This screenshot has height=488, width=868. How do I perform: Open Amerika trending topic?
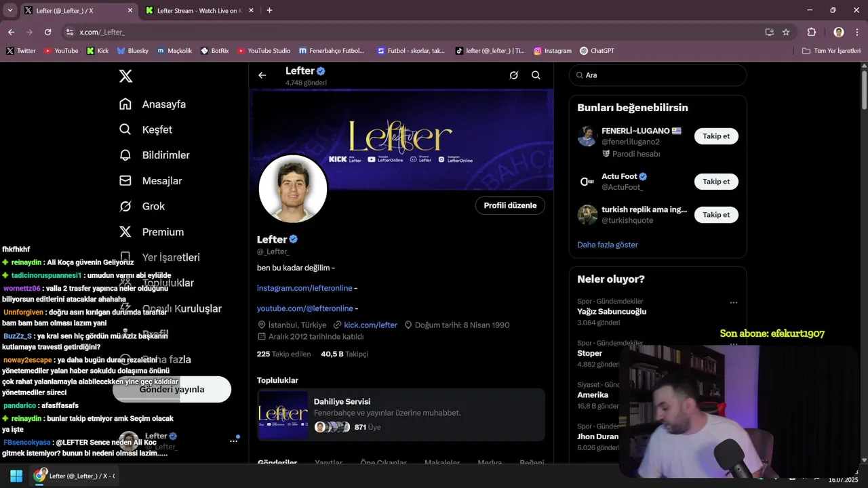tap(593, 395)
